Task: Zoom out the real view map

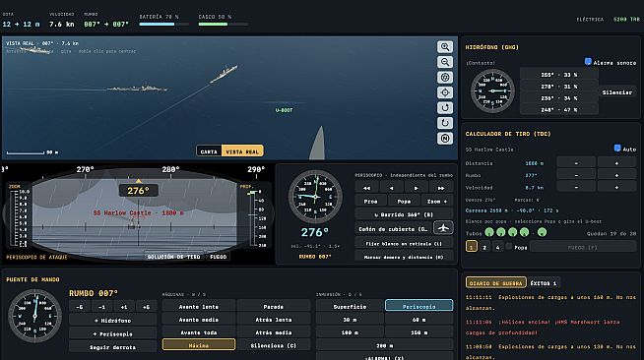Action: click(445, 62)
